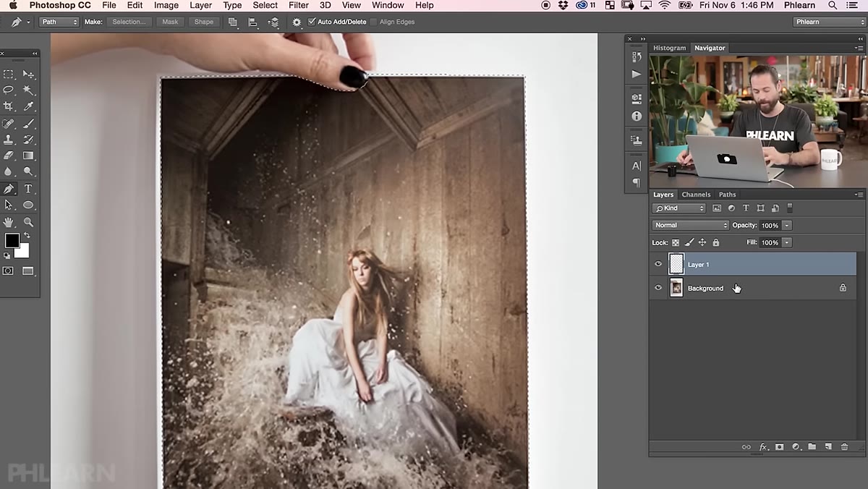Screen dimensions: 868x489
Task: Open the Normal blend mode dropdown
Action: click(689, 225)
